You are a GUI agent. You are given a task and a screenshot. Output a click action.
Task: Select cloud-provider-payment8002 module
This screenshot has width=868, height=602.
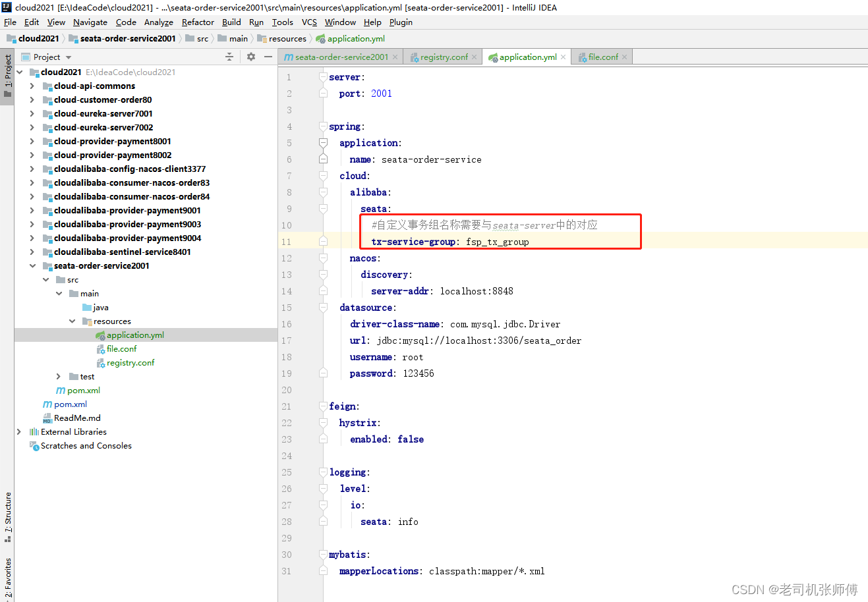coord(113,155)
